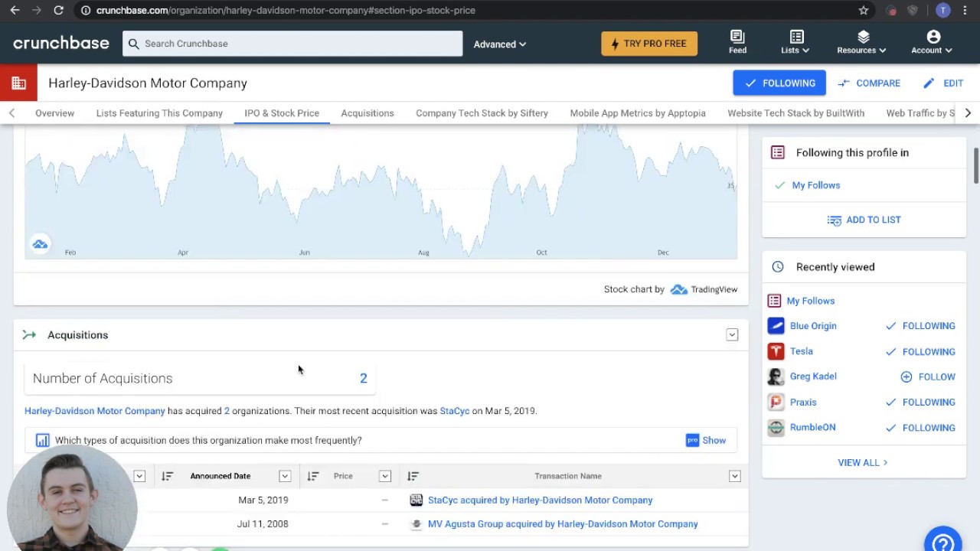This screenshot has width=980, height=551.
Task: Toggle My Follows checkmark in Following panel
Action: [779, 185]
